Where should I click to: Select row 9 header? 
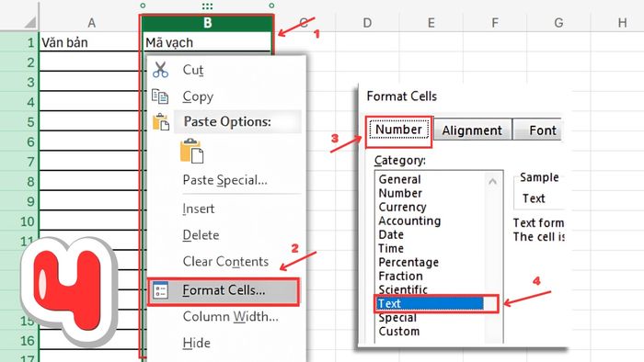pyautogui.click(x=19, y=201)
